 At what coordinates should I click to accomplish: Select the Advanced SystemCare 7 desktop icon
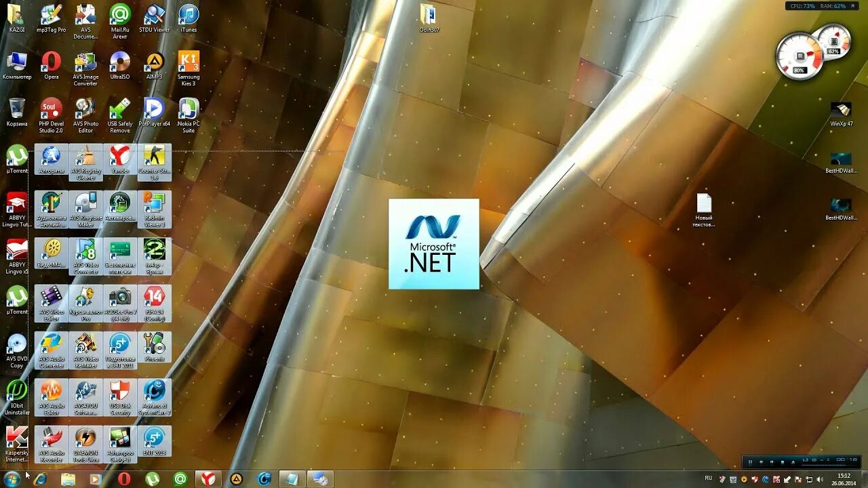click(x=155, y=398)
